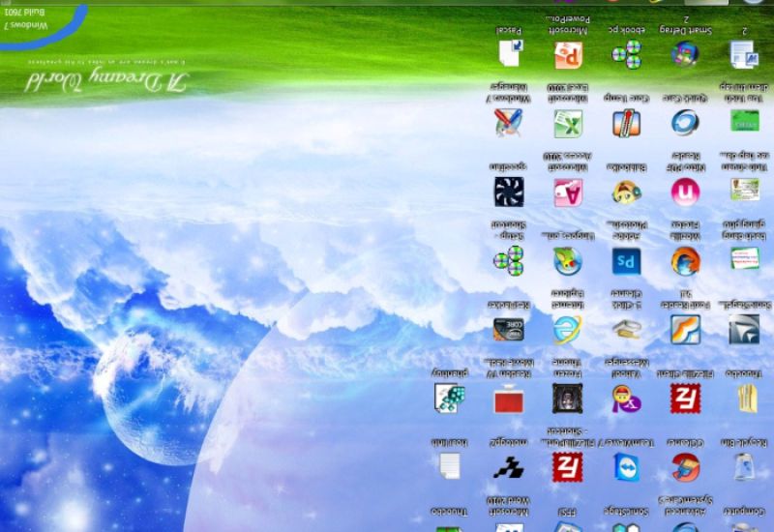Open the Recycle Bin
774x532 pixels.
[744, 466]
